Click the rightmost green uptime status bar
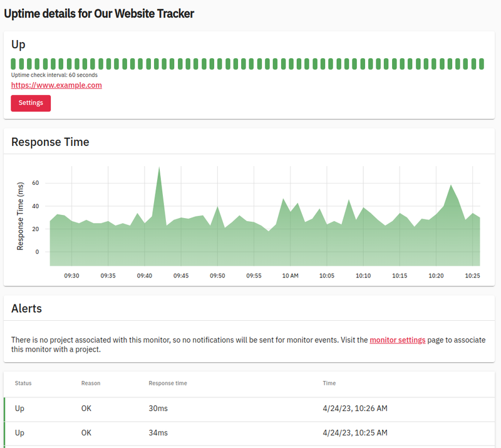 click(x=482, y=64)
